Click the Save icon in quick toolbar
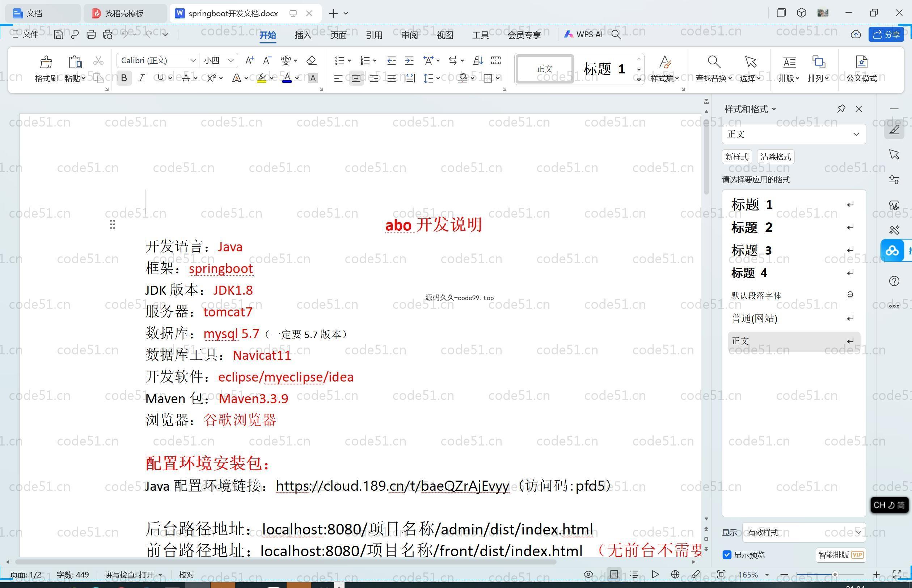 58,34
